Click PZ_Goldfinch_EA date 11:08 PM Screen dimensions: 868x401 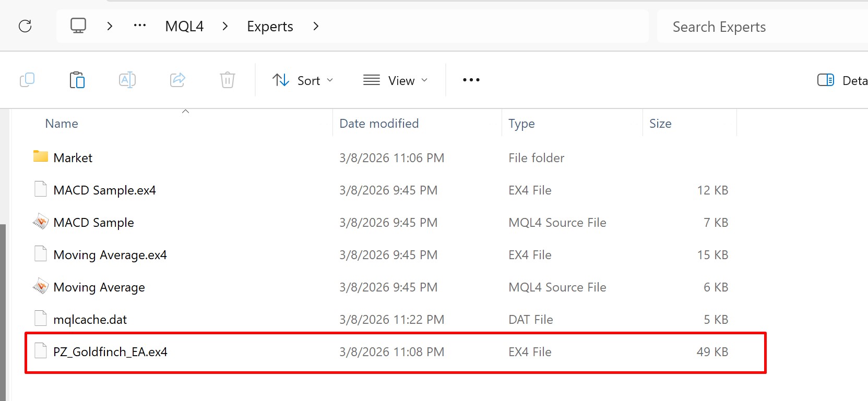(391, 352)
